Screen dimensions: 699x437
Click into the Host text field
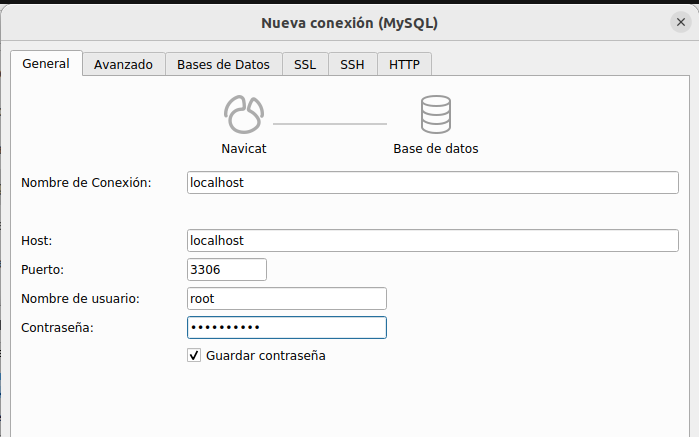tap(433, 241)
